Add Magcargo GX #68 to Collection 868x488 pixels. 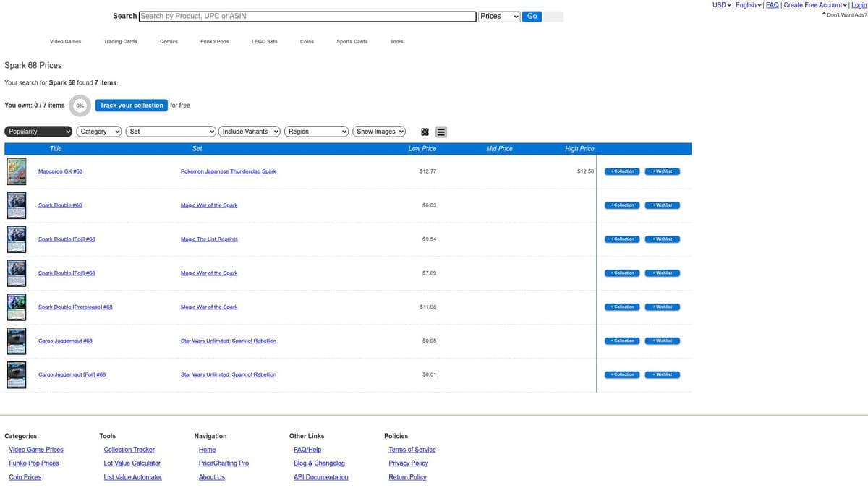click(x=622, y=171)
